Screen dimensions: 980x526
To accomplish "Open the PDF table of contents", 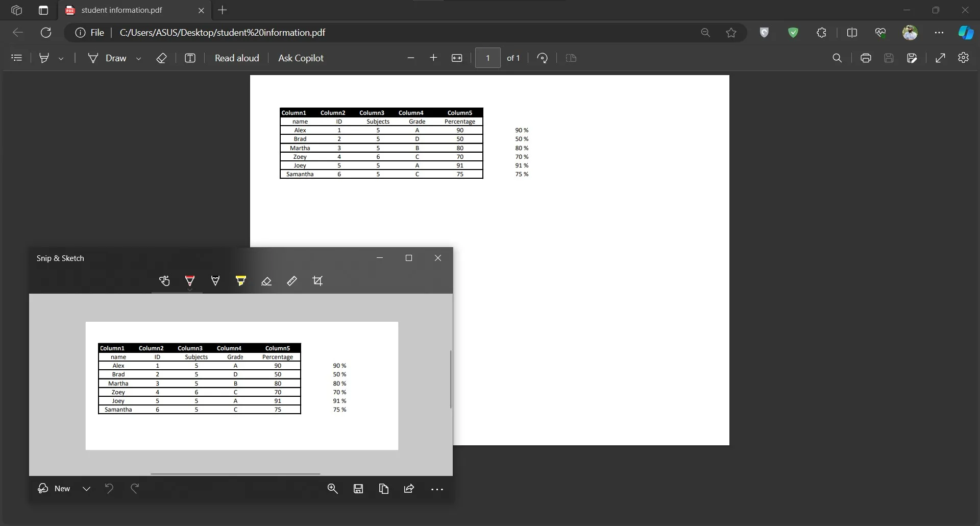I will [17, 58].
